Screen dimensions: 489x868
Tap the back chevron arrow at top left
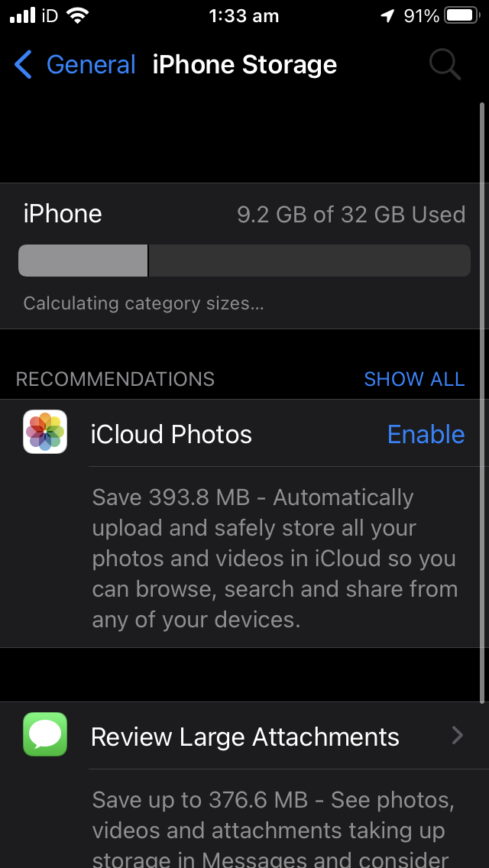[22, 64]
